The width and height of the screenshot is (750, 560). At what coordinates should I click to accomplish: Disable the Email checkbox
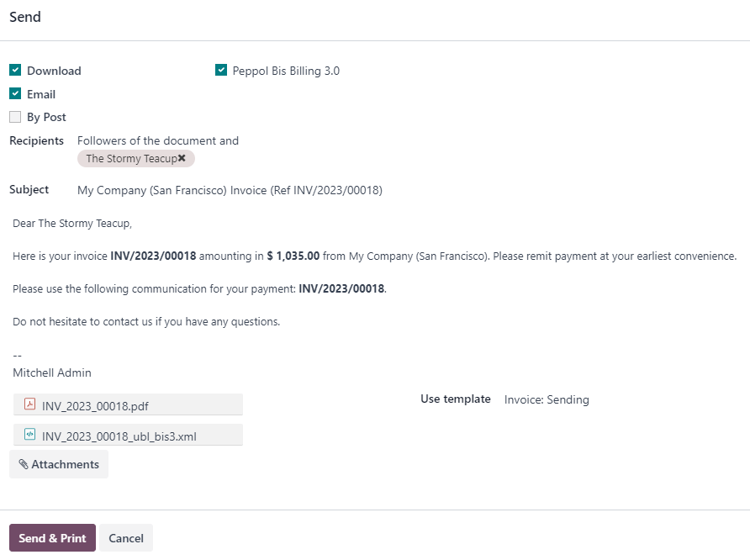coord(14,93)
